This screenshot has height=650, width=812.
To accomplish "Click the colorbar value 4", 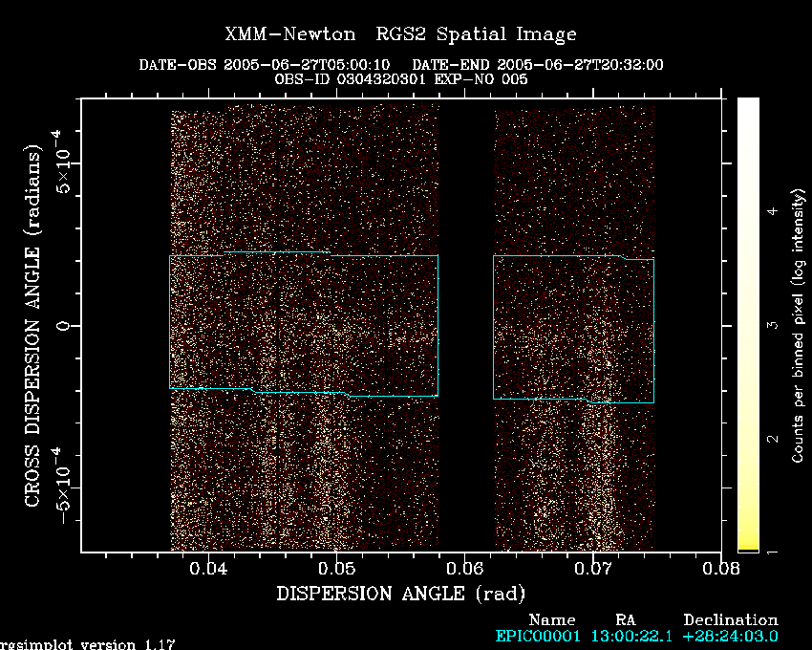I will point(773,211).
